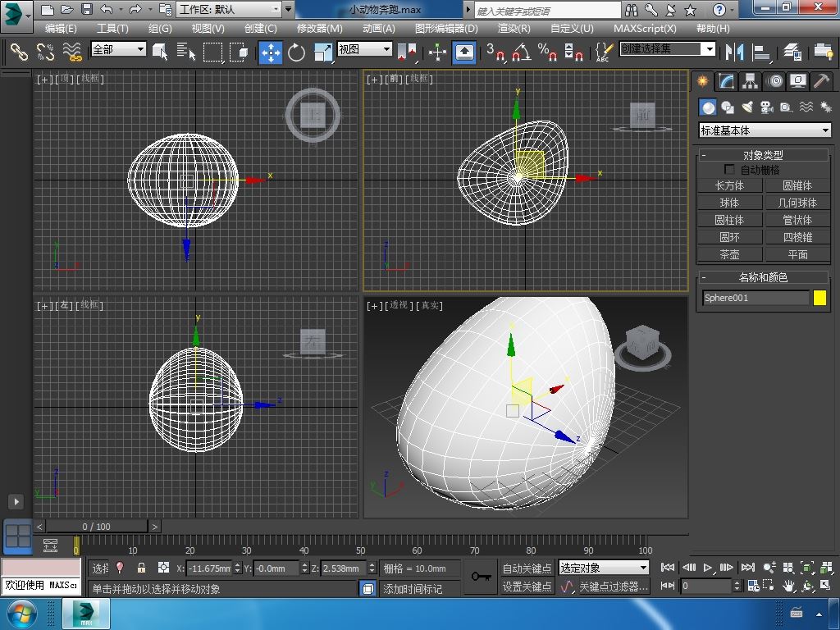This screenshot has height=630, width=840.
Task: Open the 工作区: 默认 workspace dropdown
Action: 229,9
